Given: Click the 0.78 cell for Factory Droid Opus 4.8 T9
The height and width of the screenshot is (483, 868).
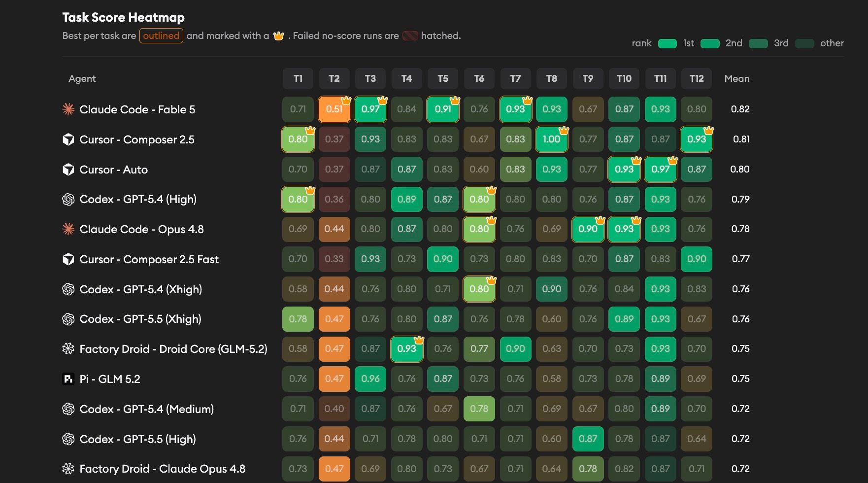Looking at the screenshot, I should click(588, 469).
